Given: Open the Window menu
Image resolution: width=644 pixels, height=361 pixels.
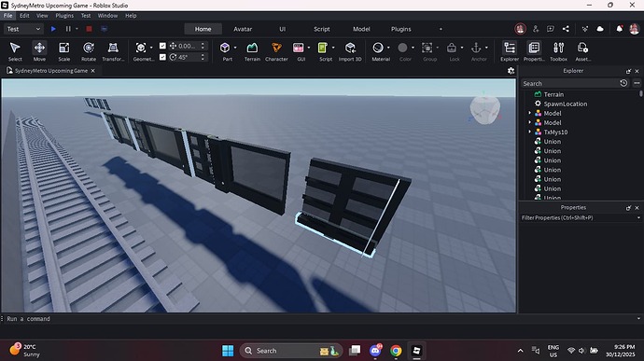Looking at the screenshot, I should tap(107, 16).
